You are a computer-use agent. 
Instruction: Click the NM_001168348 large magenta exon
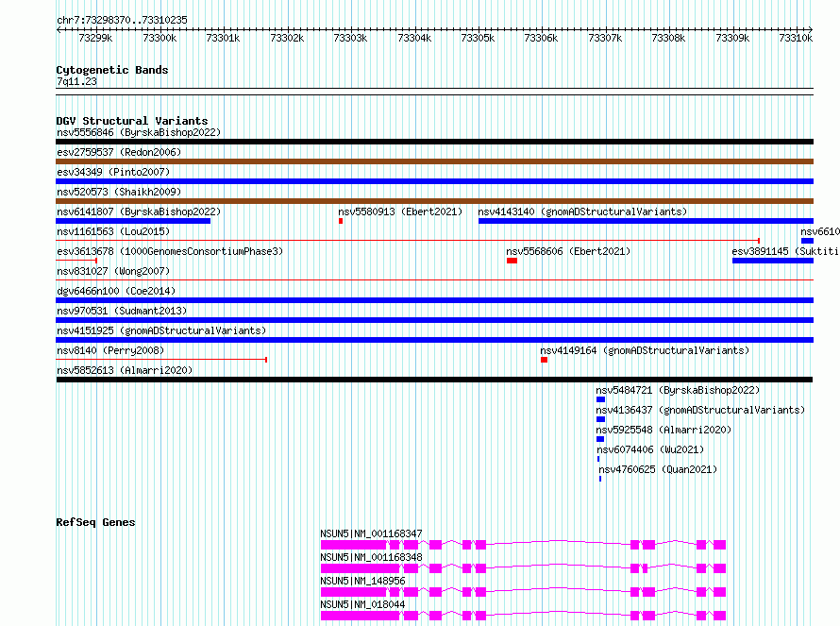(x=361, y=568)
